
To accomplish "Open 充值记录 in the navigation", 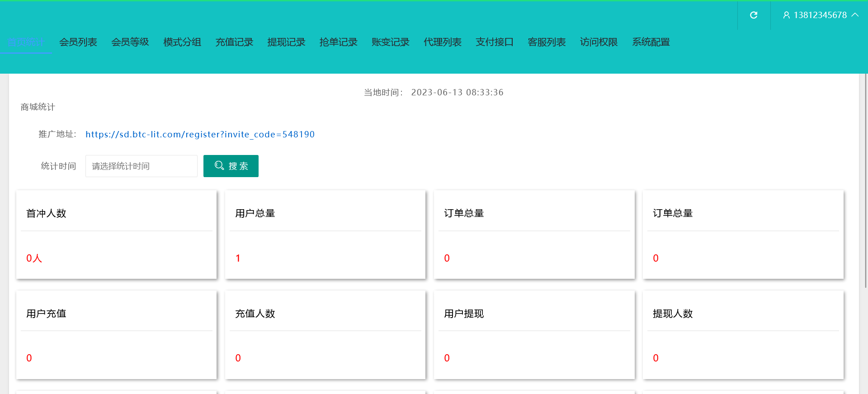I will 234,42.
